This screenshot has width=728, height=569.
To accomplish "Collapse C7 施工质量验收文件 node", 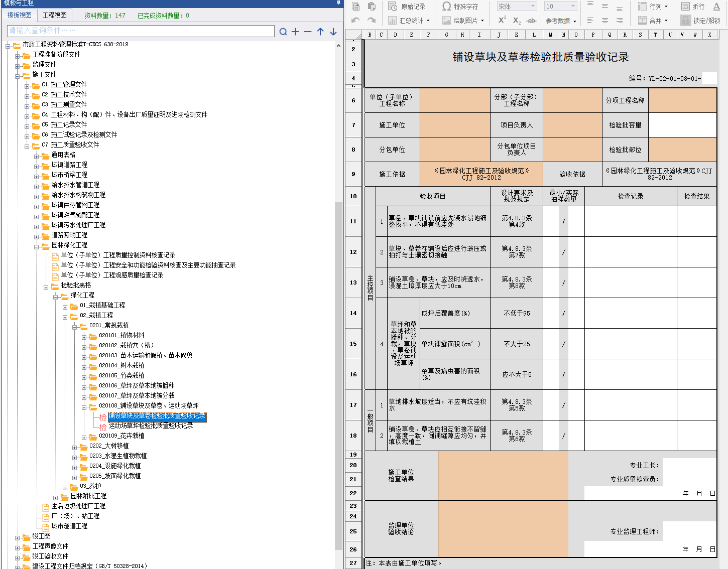I will point(27,147).
